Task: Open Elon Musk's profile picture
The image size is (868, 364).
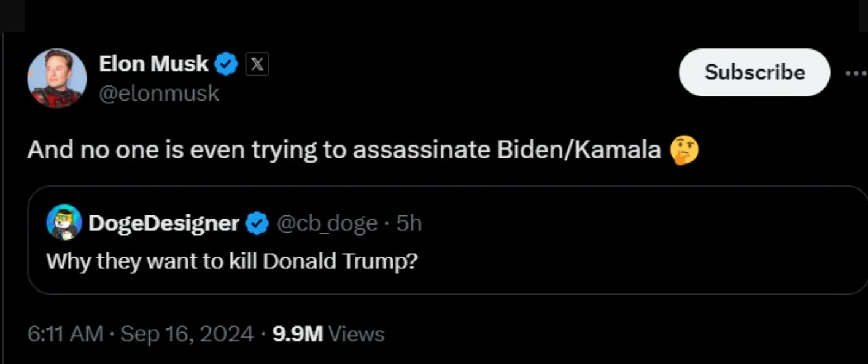Action: coord(57,79)
